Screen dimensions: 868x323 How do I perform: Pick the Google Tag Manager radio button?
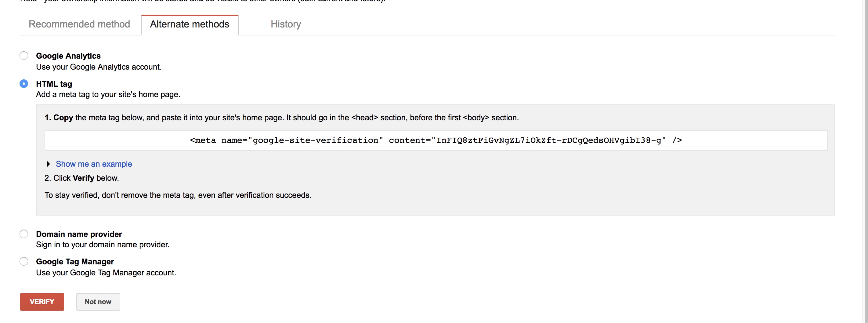click(24, 262)
